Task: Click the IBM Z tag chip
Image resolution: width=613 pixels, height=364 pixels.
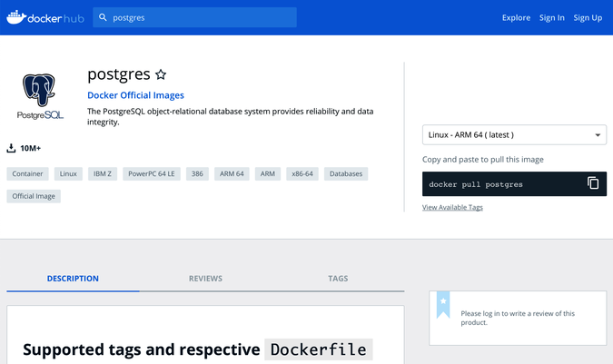Action: pyautogui.click(x=103, y=173)
